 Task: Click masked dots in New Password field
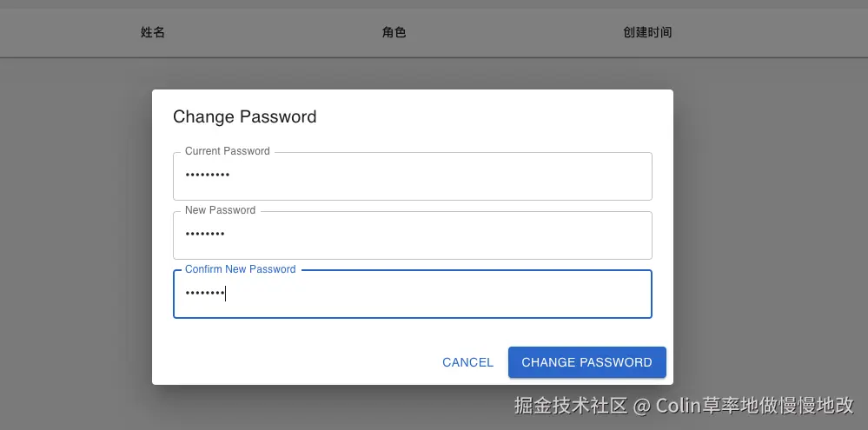click(x=205, y=235)
